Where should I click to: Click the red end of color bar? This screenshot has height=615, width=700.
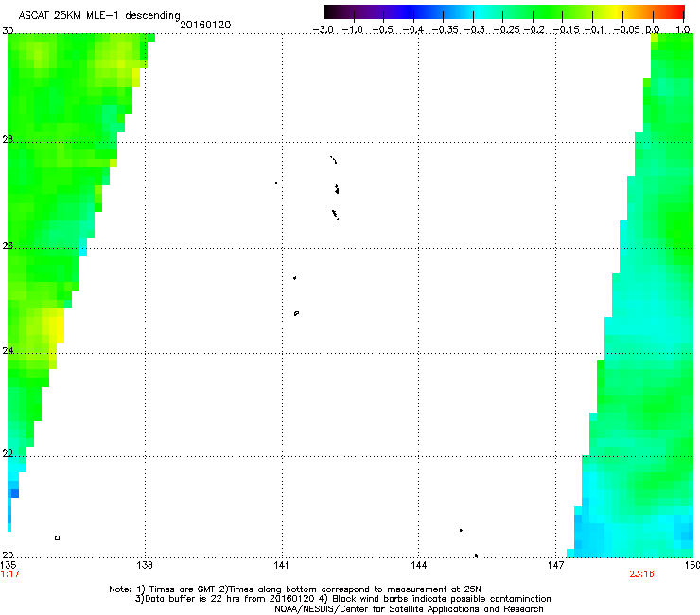pyautogui.click(x=674, y=12)
